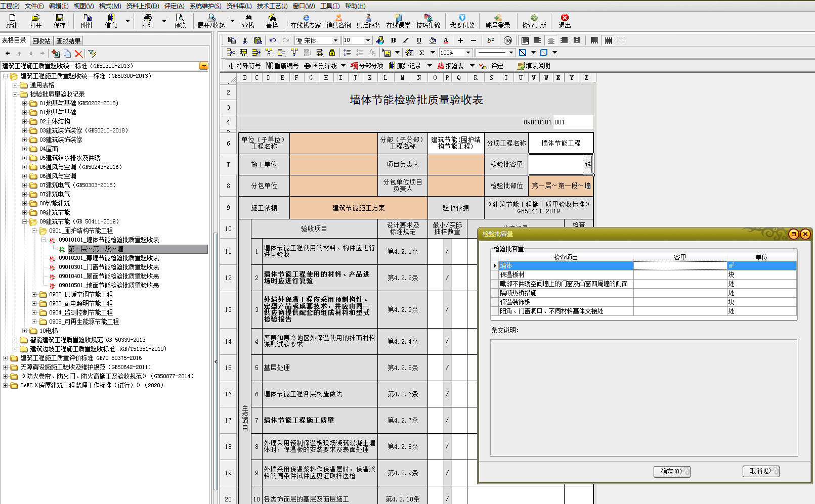Open dropdown arrow next to 信息
Viewport: 815px width, 504px height.
[x=127, y=21]
